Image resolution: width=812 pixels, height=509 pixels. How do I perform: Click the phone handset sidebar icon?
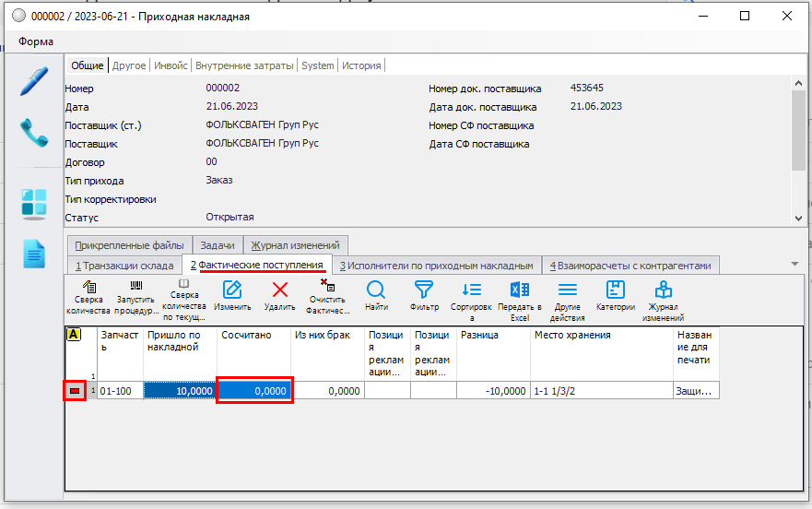[34, 133]
